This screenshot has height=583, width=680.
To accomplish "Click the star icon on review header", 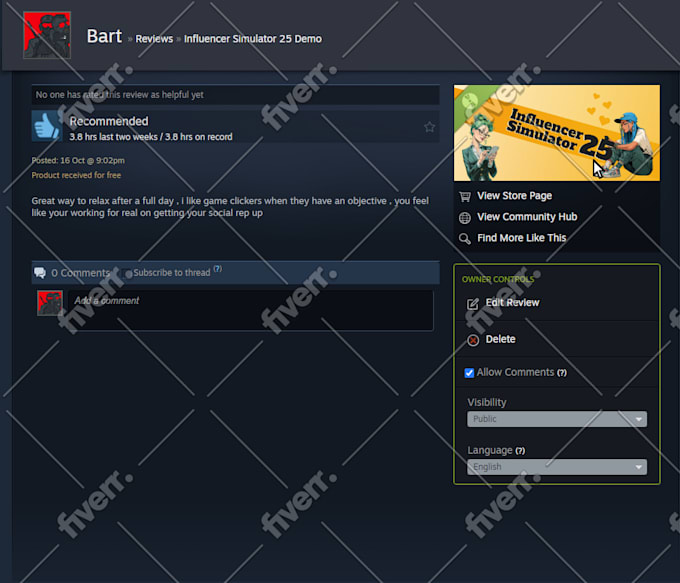I will point(429,127).
